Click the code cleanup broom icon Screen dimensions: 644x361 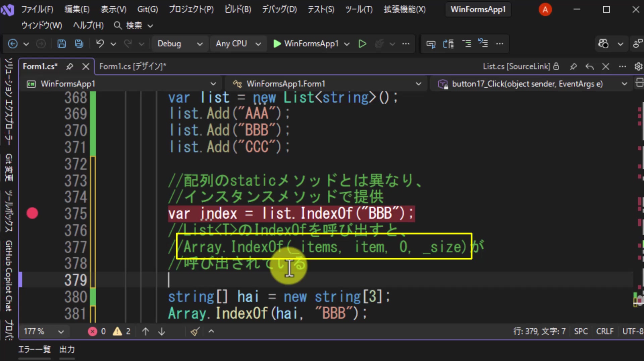click(195, 331)
